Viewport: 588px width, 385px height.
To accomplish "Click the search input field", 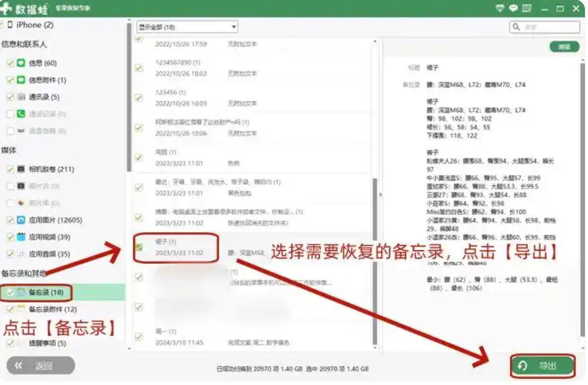I will pos(546,26).
